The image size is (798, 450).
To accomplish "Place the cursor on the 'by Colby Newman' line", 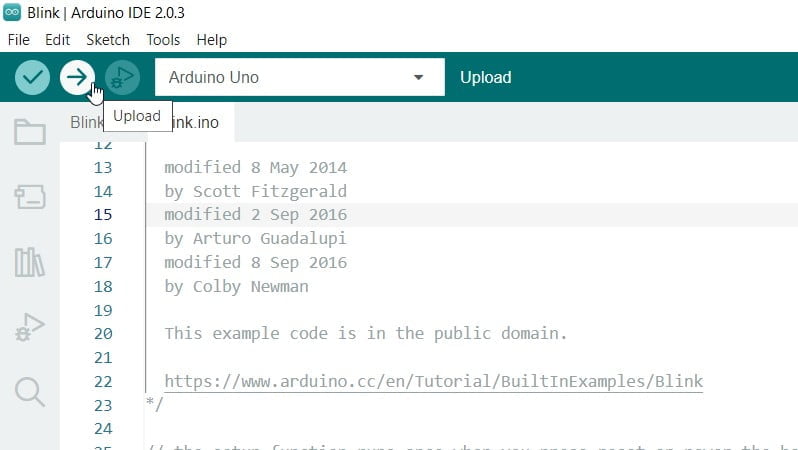I will pyautogui.click(x=236, y=287).
